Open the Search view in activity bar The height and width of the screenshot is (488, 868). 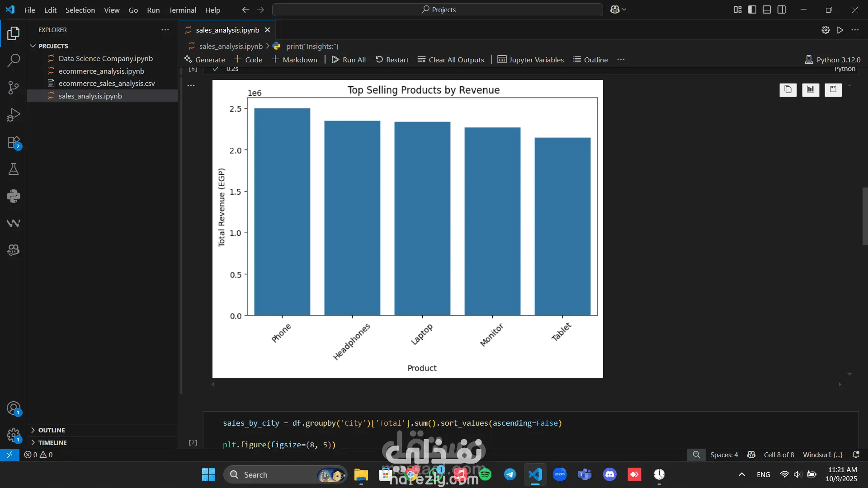point(14,60)
